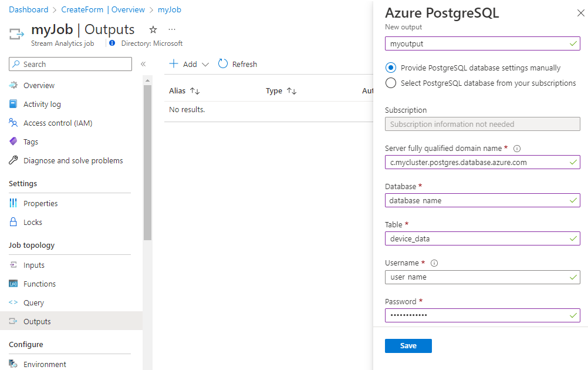
Task: Select manual PostgreSQL database settings radio button
Action: pyautogui.click(x=391, y=68)
